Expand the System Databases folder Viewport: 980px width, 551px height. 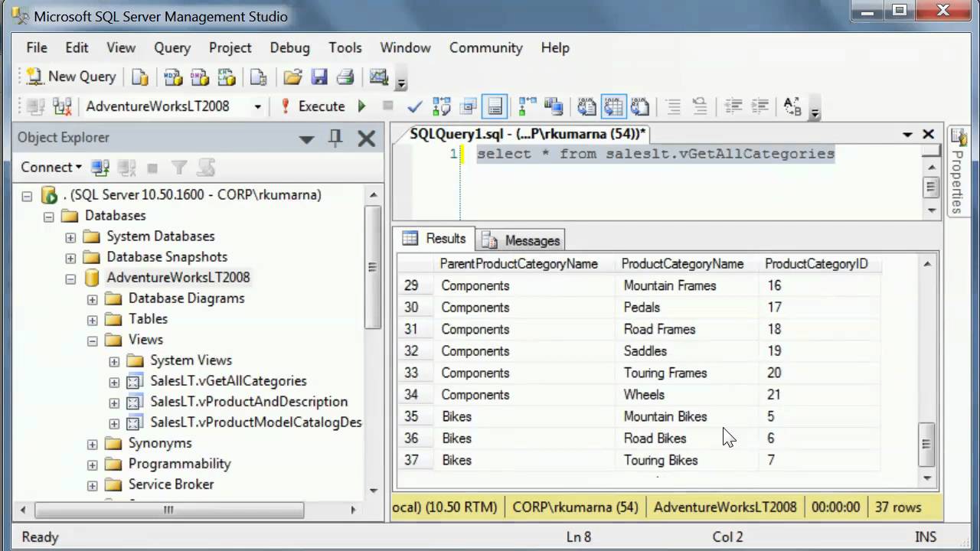pos(70,237)
